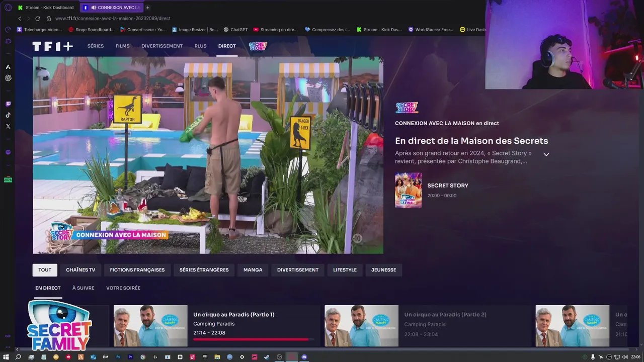
Task: Open the Aria AI icon in sidebar
Action: pyautogui.click(x=8, y=67)
